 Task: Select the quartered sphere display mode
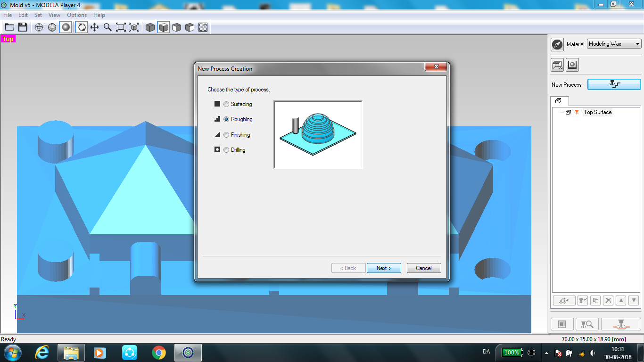coord(52,27)
